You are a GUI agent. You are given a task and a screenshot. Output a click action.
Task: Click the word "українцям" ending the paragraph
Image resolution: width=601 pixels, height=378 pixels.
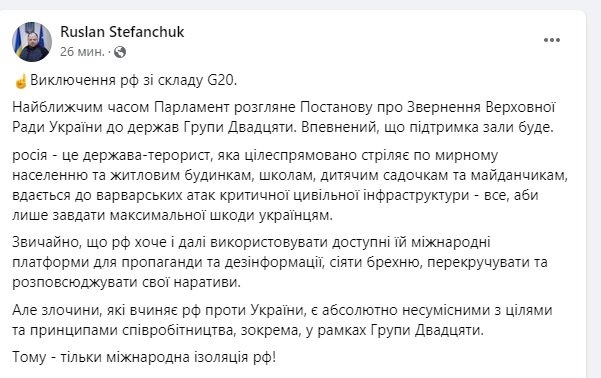(296, 215)
